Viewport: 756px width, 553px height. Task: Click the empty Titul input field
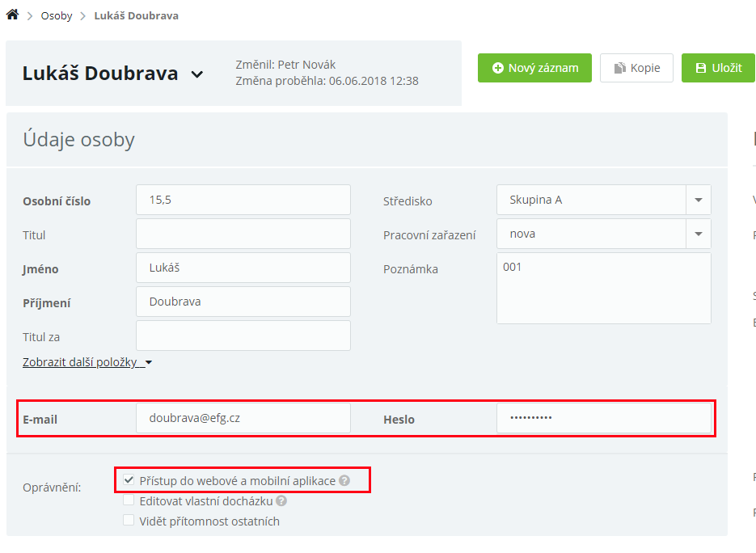(243, 234)
